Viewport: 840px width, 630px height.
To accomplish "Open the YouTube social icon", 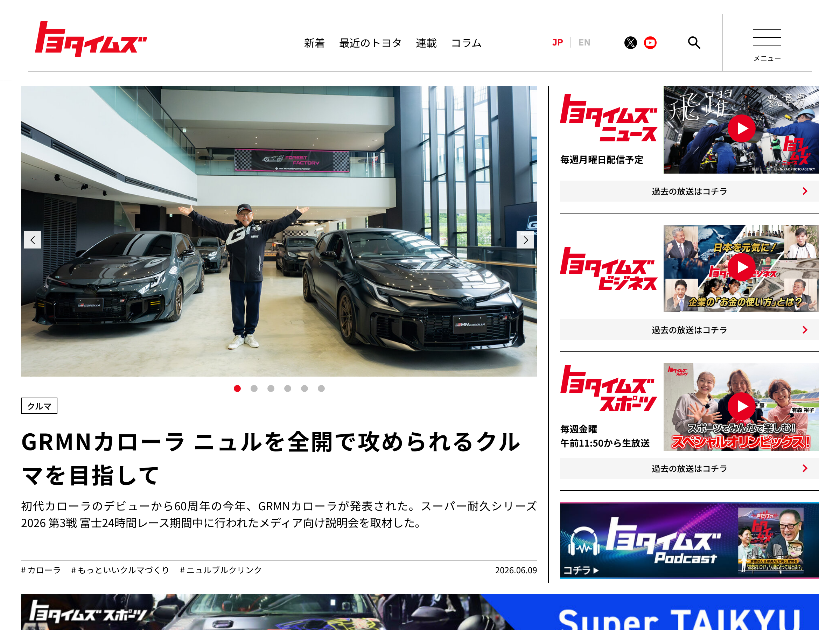I will click(x=650, y=43).
